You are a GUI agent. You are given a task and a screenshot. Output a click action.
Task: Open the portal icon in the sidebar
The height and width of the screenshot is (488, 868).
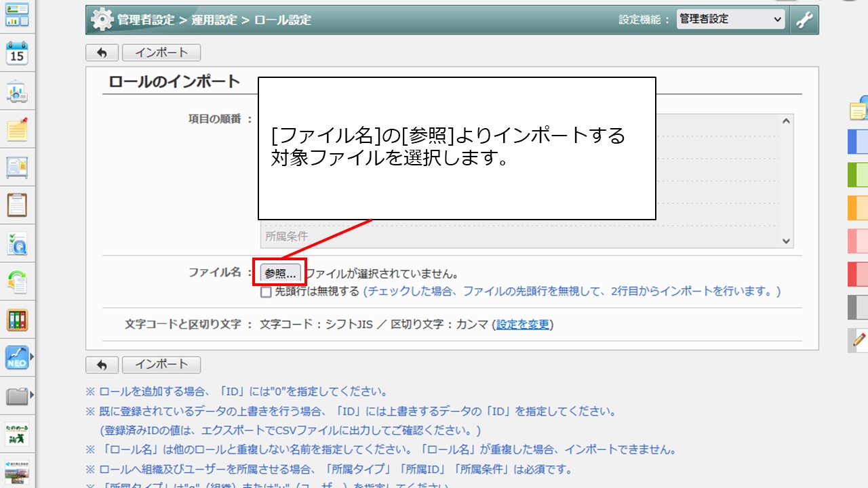17,14
